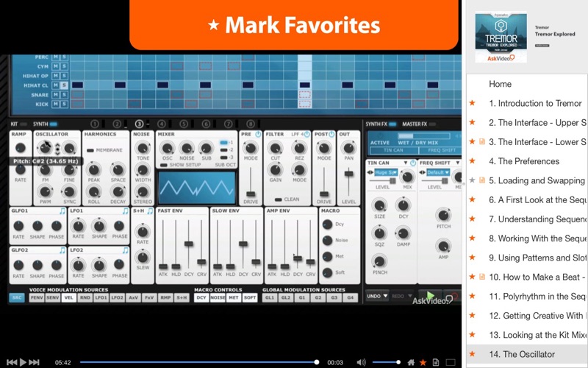Toggle the SYNTH view switch
The height and width of the screenshot is (368, 588).
[53, 124]
